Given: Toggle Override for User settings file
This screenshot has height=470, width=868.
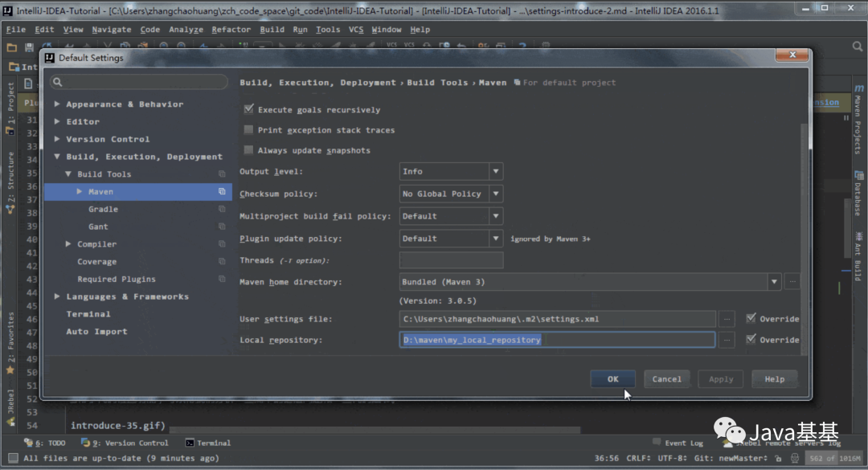Looking at the screenshot, I should (751, 318).
